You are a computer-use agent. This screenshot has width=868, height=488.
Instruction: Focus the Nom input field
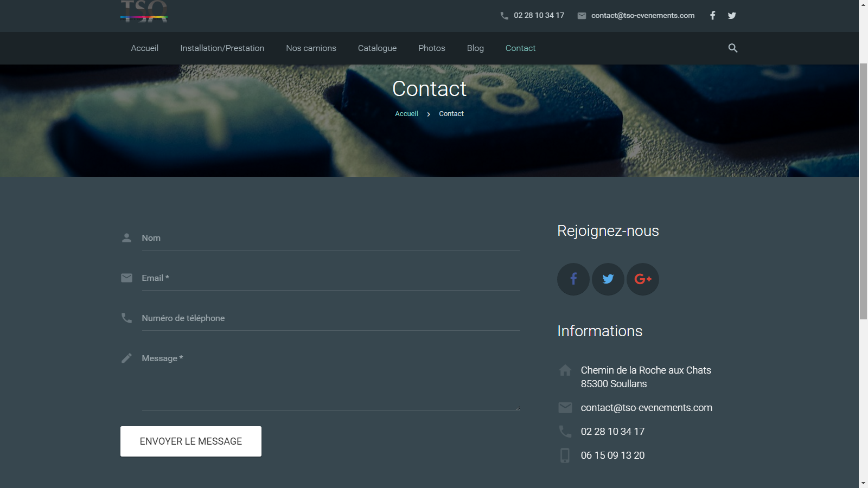point(330,239)
